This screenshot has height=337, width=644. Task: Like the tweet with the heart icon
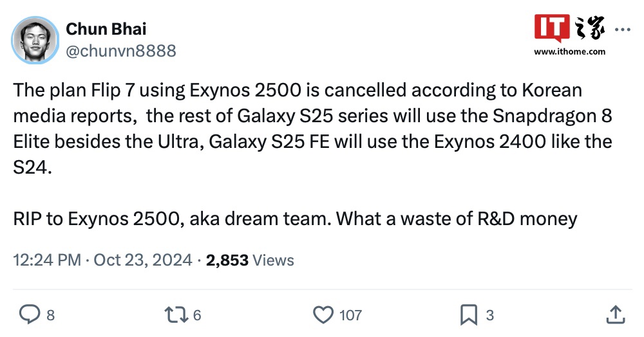click(323, 314)
